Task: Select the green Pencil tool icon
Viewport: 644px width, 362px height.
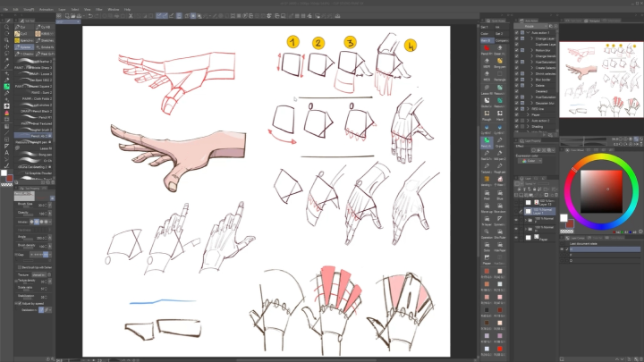Action: point(6,87)
